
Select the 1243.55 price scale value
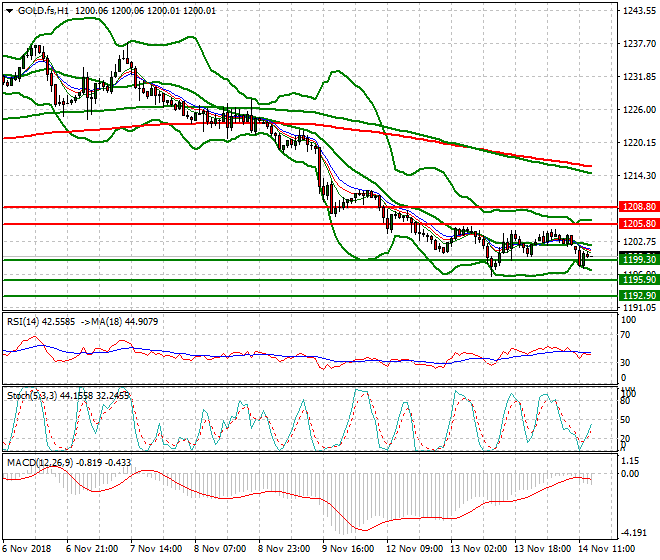(639, 11)
